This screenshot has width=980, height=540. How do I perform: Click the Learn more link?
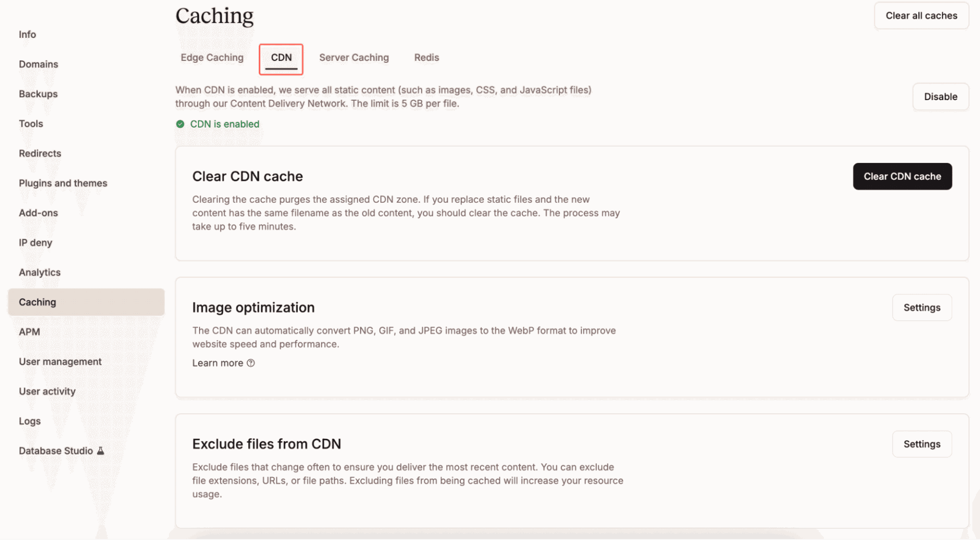pyautogui.click(x=218, y=363)
